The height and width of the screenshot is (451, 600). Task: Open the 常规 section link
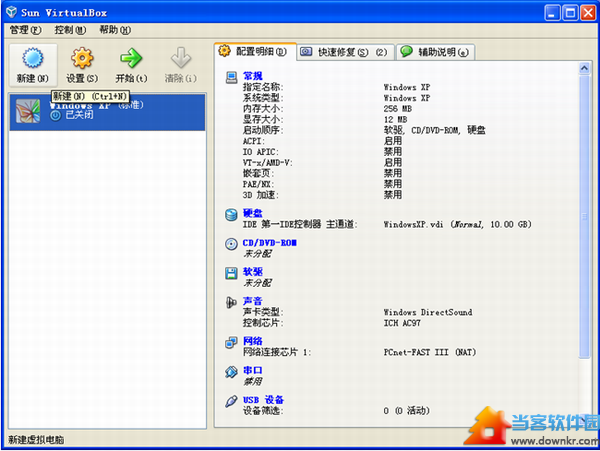click(253, 76)
